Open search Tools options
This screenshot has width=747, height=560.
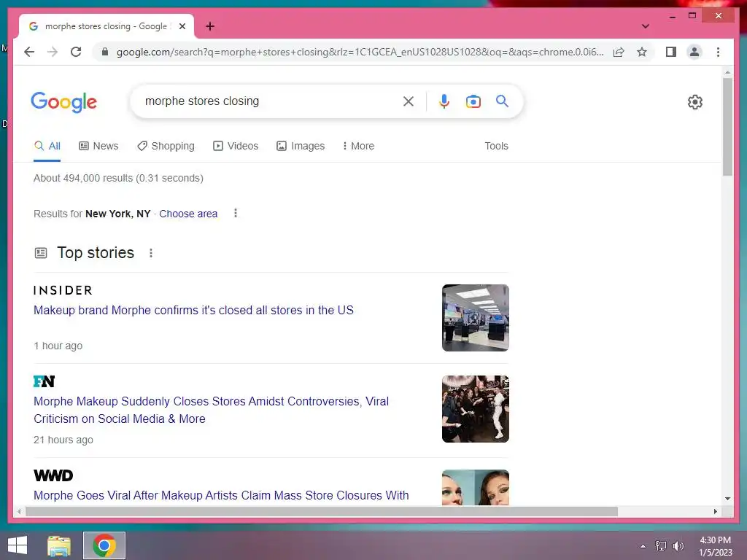496,146
